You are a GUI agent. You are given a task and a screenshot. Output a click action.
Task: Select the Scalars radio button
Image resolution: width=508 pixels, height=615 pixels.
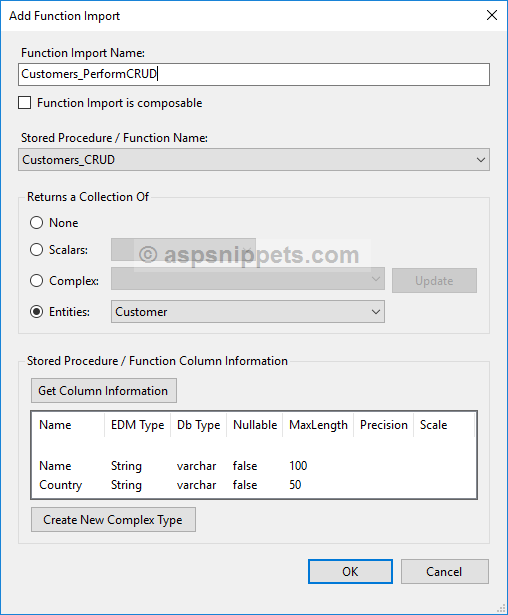[36, 249]
